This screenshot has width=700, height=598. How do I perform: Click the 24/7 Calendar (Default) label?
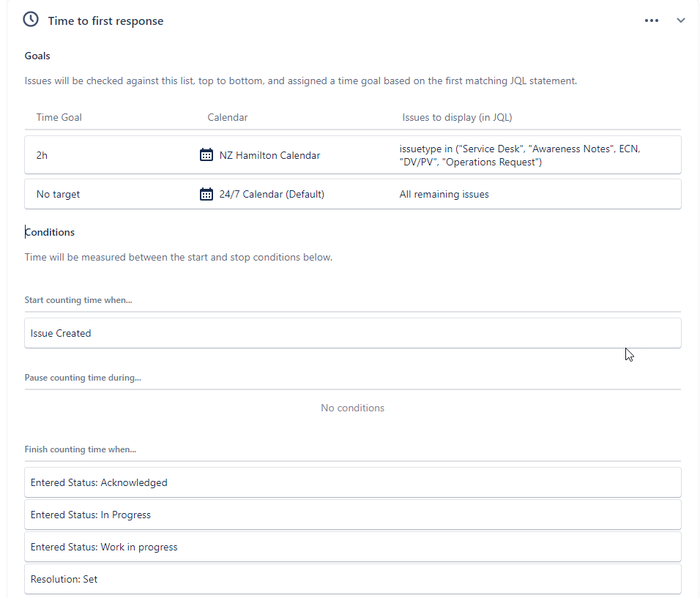(272, 194)
